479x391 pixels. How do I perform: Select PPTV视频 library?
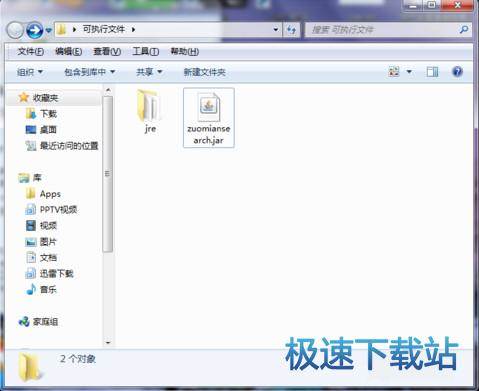click(x=58, y=210)
